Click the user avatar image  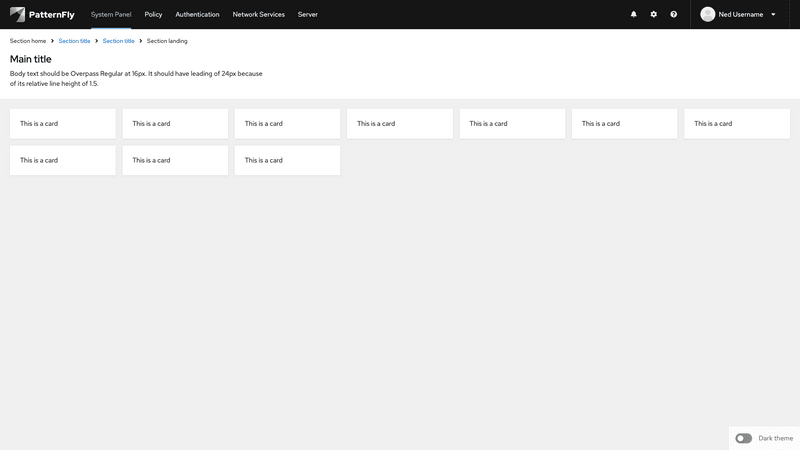click(708, 15)
